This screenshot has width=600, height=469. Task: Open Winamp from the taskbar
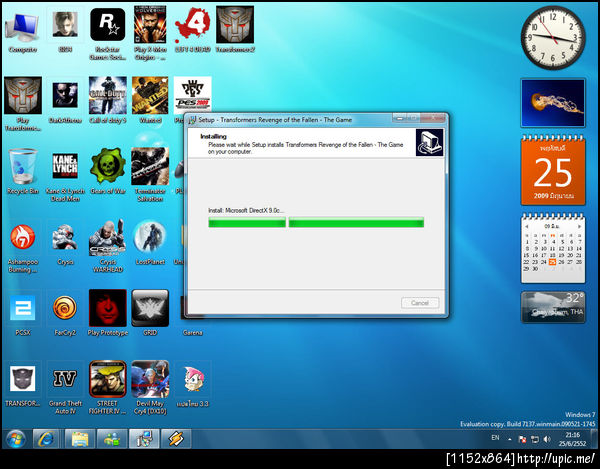click(x=176, y=439)
